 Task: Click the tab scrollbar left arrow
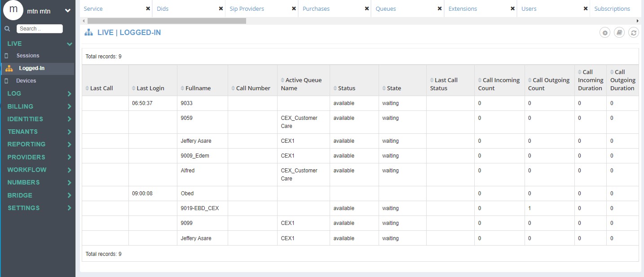(83, 21)
